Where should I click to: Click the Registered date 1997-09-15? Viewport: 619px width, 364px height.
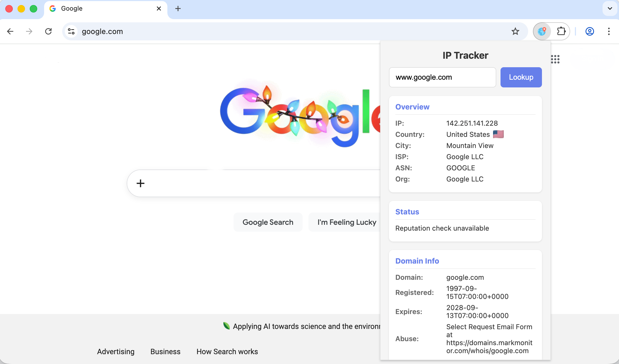tap(477, 293)
